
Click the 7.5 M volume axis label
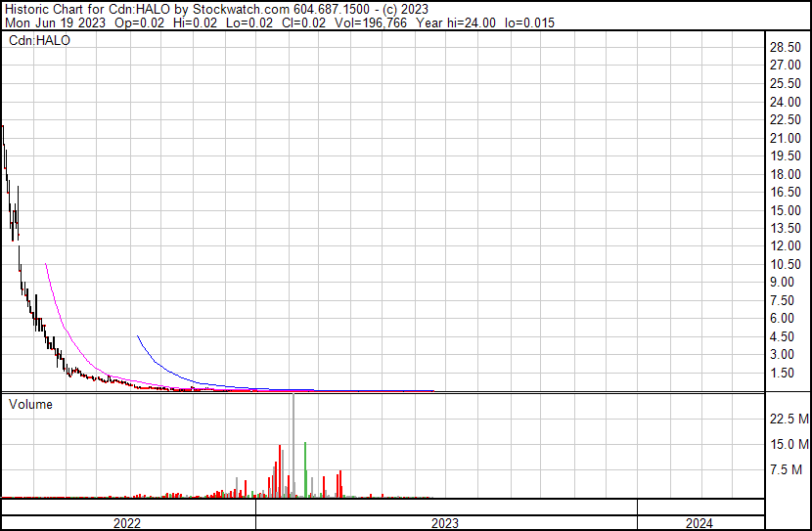click(x=786, y=469)
